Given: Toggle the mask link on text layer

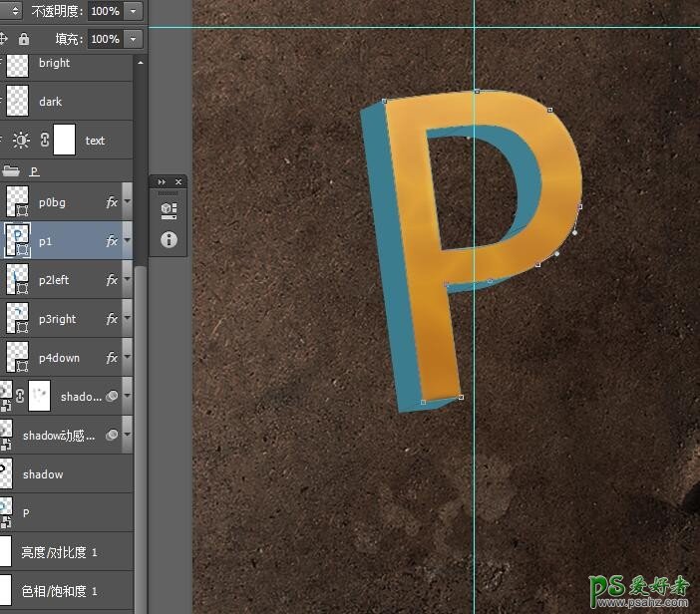Looking at the screenshot, I should 45,141.
